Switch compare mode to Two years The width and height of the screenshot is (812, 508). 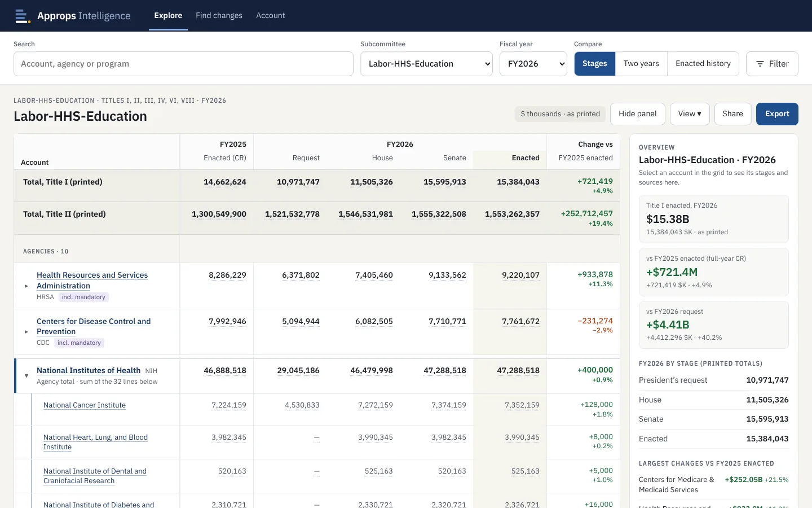(x=641, y=64)
